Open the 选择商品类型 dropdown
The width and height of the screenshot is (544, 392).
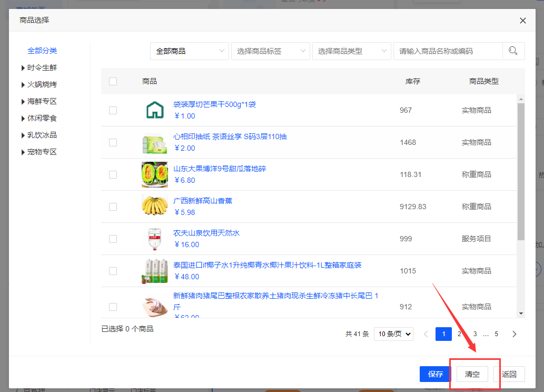click(352, 51)
